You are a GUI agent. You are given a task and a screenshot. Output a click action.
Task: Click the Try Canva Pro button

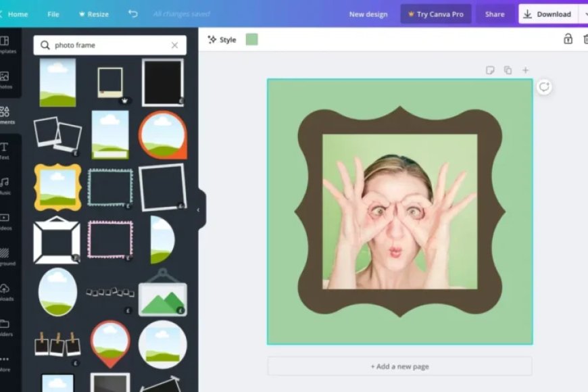[x=435, y=14]
